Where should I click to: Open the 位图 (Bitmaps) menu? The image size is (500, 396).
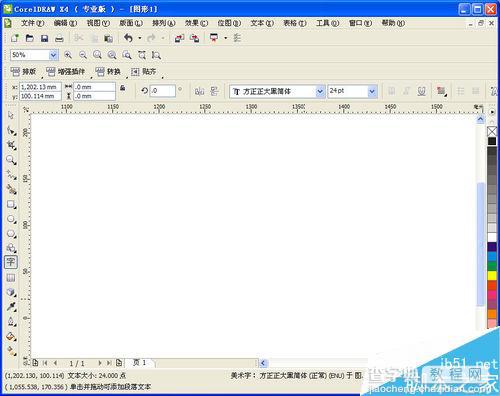click(229, 23)
